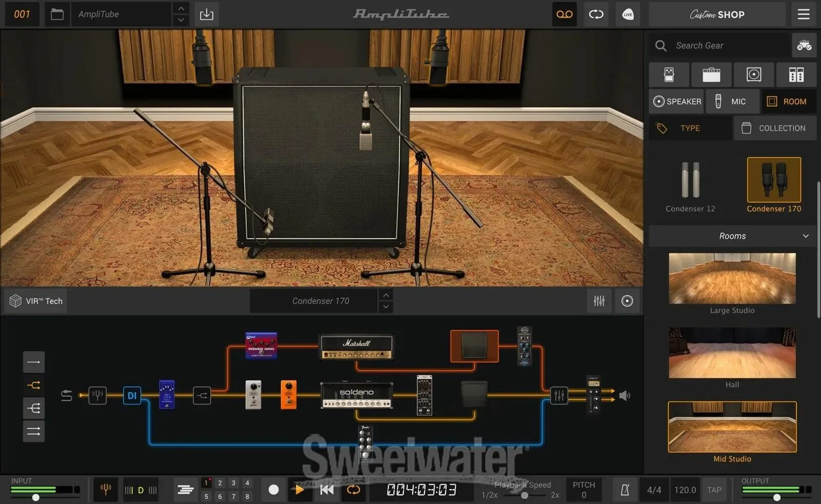This screenshot has width=821, height=504.
Task: Show stomp pedals gear category
Action: tap(669, 75)
